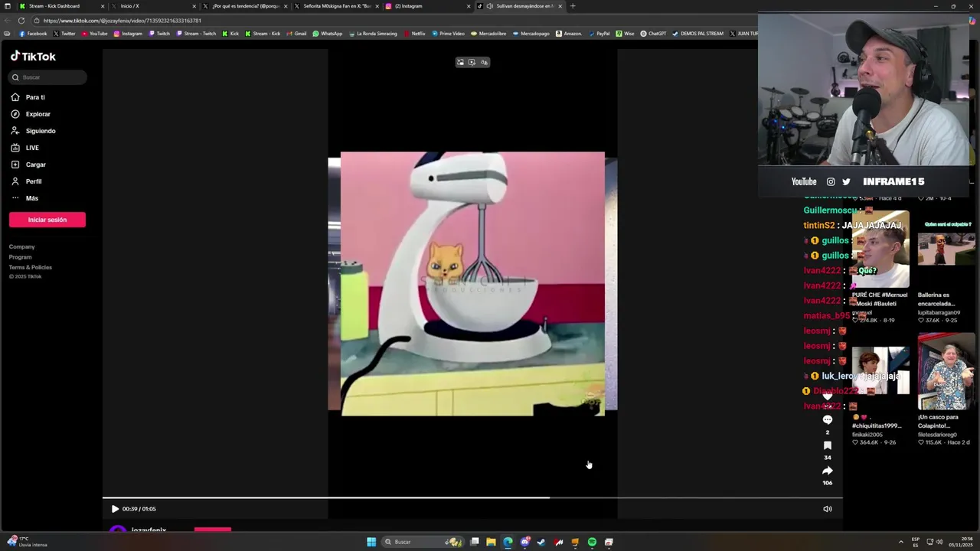This screenshot has width=980, height=551.
Task: Switch to Señorita M0skigna Fan en X tab
Action: pyautogui.click(x=337, y=6)
